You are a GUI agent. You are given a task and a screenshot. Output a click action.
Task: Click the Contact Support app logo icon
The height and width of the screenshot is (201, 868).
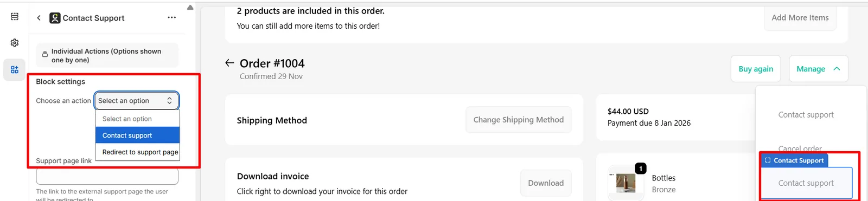pos(55,18)
